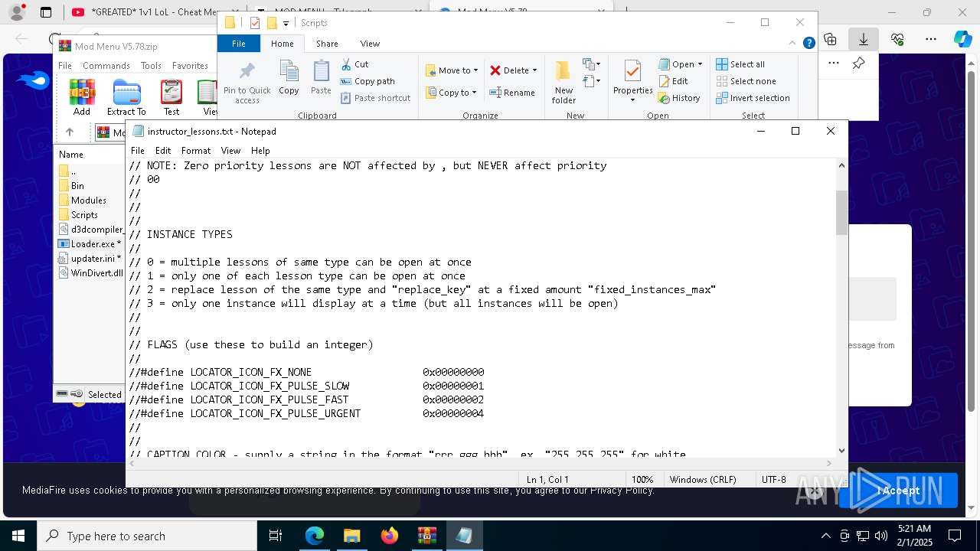
Task: Click the Rename button in Organize group
Action: tap(513, 93)
